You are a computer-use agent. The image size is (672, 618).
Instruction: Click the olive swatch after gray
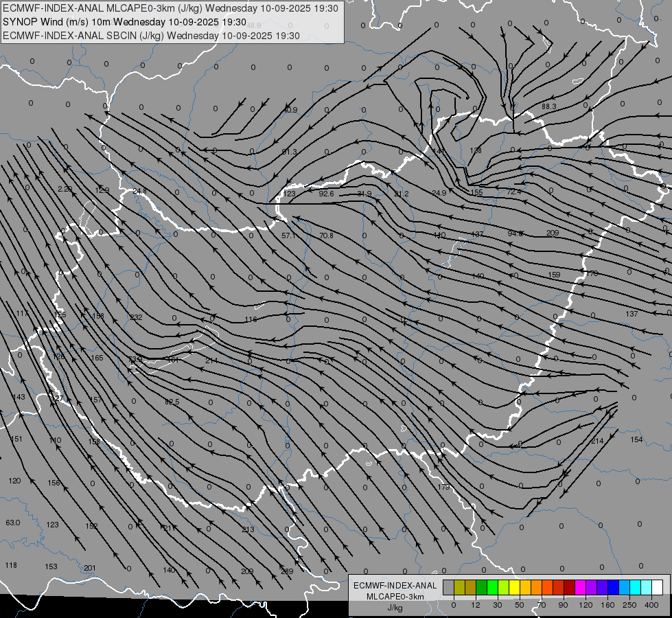point(459,588)
